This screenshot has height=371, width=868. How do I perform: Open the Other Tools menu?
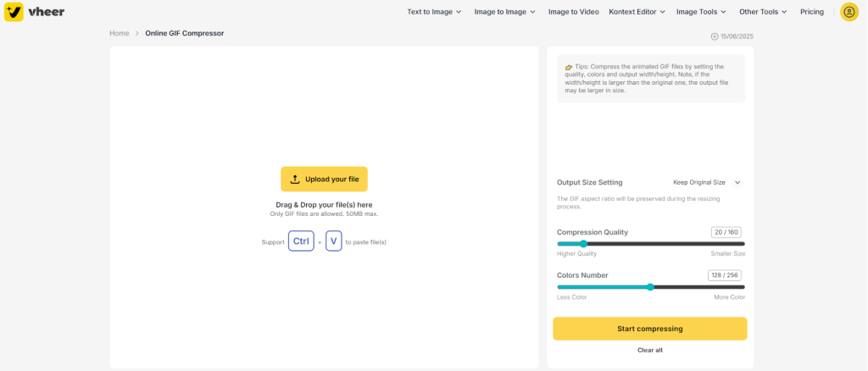[763, 12]
